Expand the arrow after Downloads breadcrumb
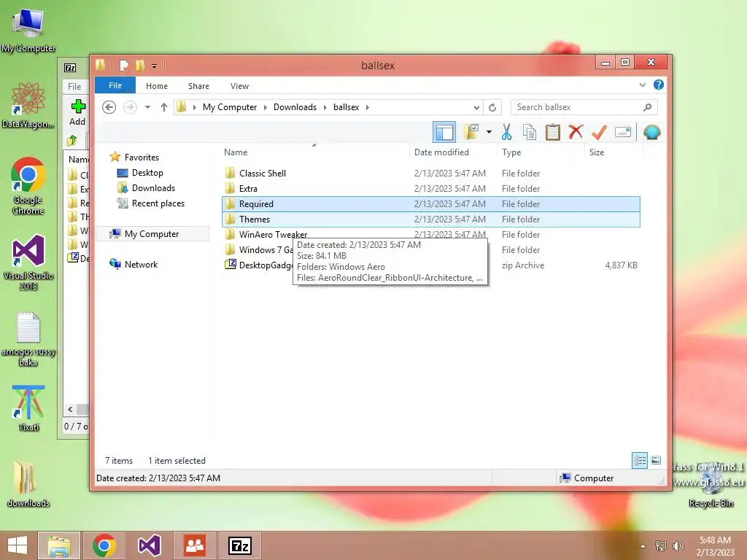This screenshot has width=747, height=560. 325,107
